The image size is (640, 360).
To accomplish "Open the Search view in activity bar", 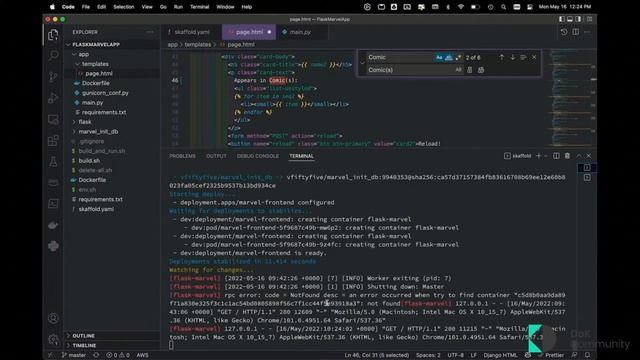I will click(53, 56).
